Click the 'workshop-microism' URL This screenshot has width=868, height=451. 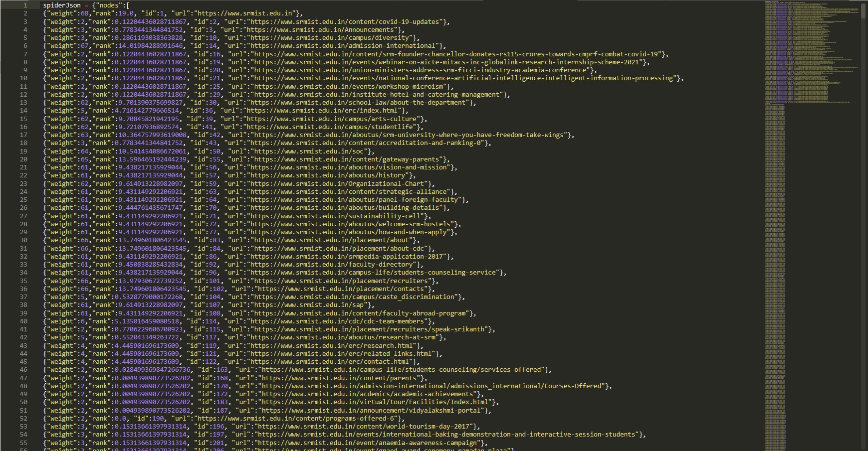point(348,87)
